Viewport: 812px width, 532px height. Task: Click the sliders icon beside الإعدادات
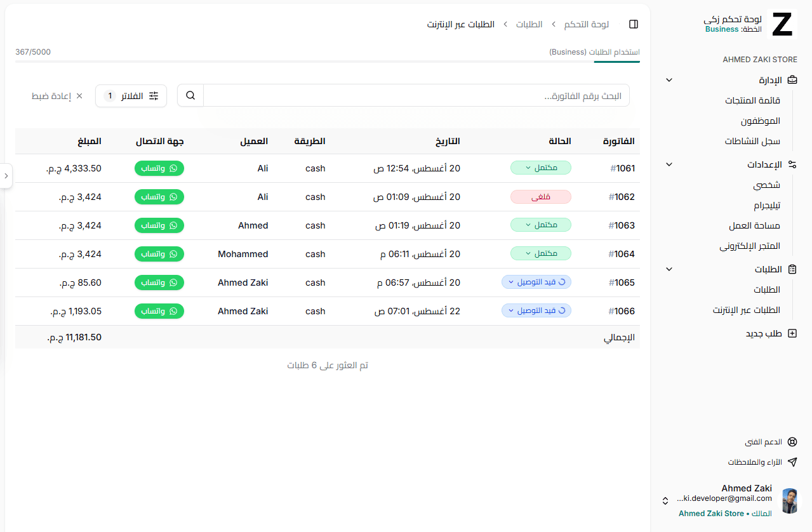point(792,164)
